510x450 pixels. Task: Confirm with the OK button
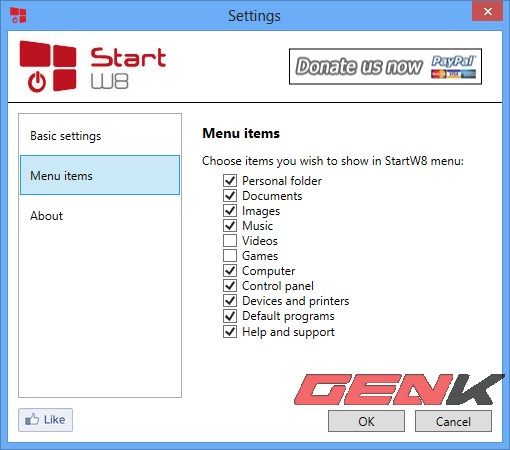point(366,421)
